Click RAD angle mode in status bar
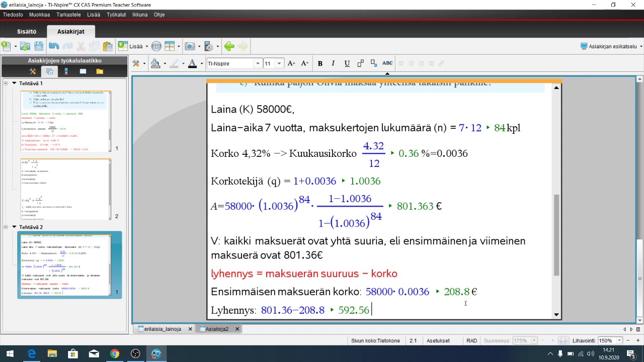 coord(471,340)
